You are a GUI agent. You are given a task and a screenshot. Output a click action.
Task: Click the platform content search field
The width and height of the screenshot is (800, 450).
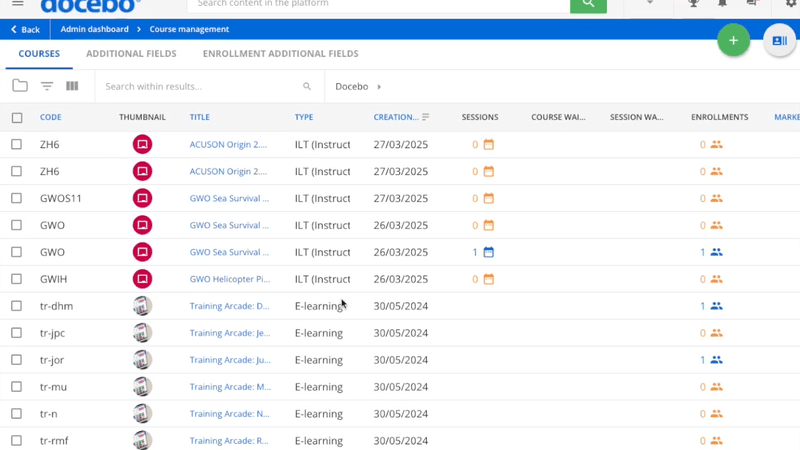(x=379, y=4)
